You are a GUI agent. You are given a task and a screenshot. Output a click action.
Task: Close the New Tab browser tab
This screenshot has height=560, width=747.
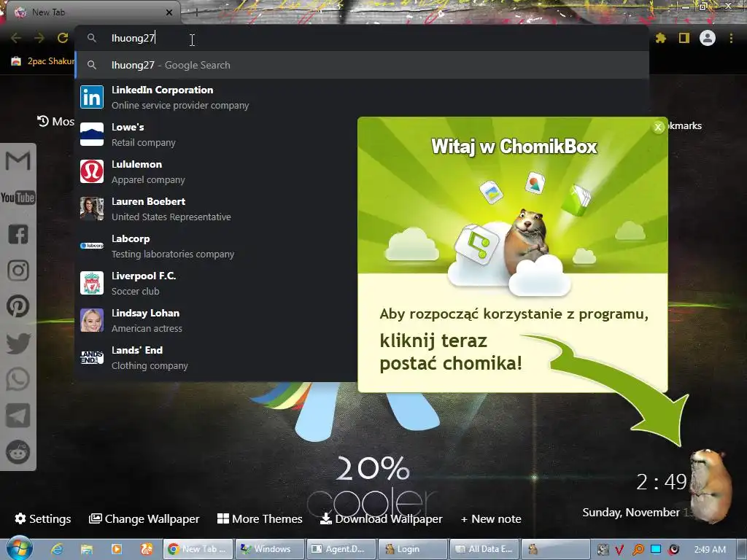(169, 12)
